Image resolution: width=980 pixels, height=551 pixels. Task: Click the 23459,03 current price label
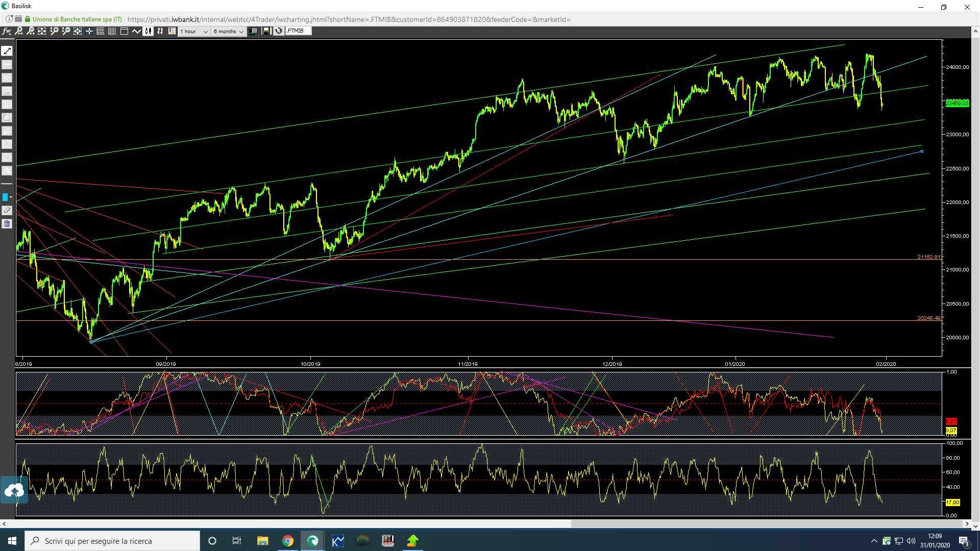click(957, 103)
